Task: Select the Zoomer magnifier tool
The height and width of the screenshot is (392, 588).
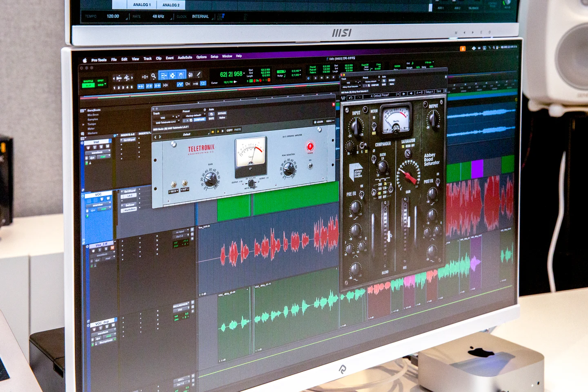Action: click(153, 76)
